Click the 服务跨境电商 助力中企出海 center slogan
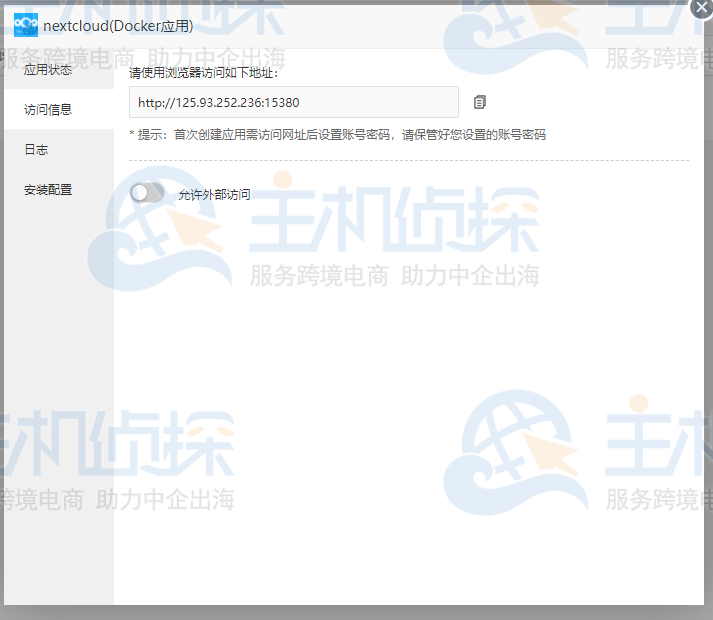The image size is (713, 620). pos(394,276)
